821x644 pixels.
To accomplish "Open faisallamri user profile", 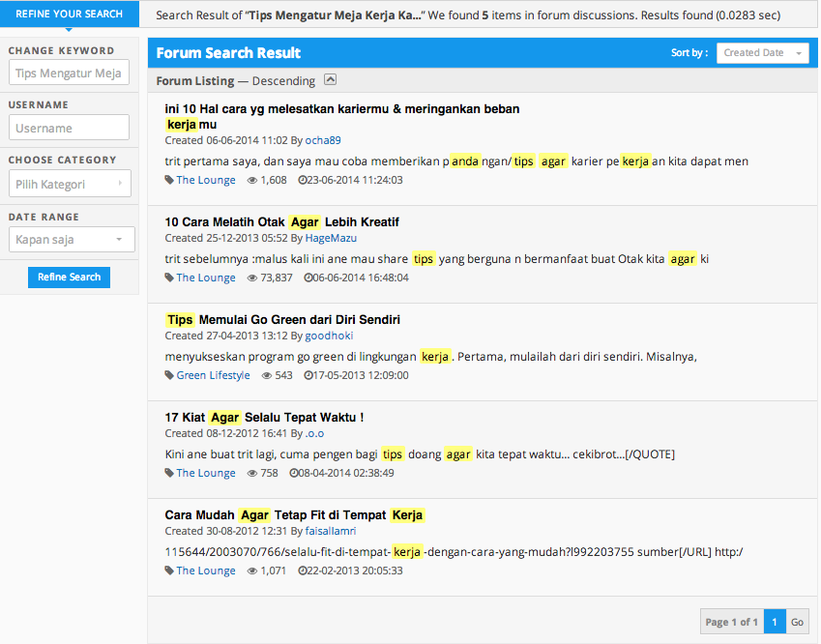I will [x=331, y=531].
